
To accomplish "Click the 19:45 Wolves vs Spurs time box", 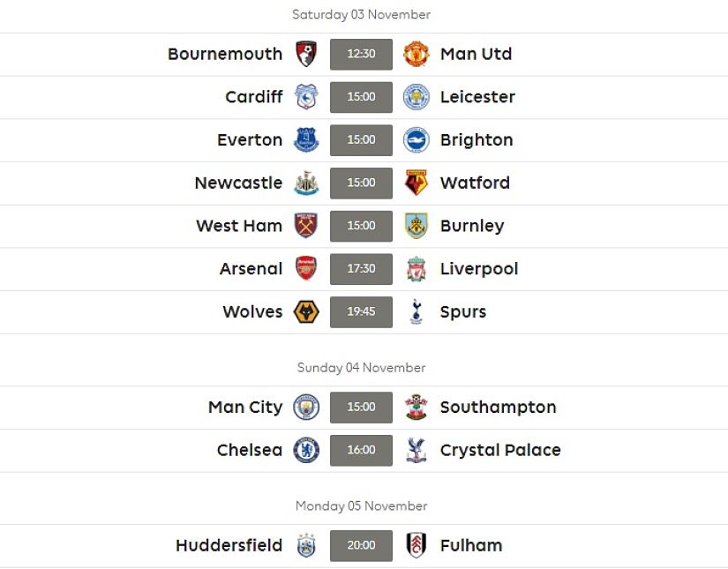I will click(x=361, y=312).
